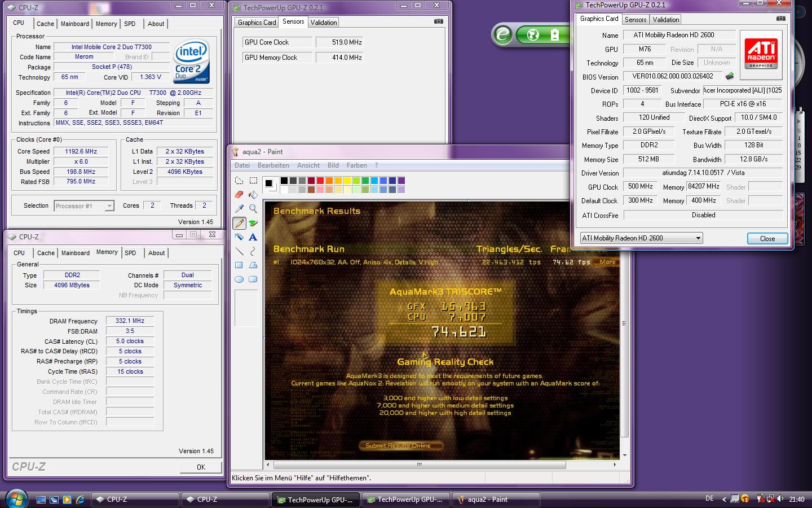Click the green battery icon on desktop widget
Viewport: 812px width, 508px height.
[555, 35]
